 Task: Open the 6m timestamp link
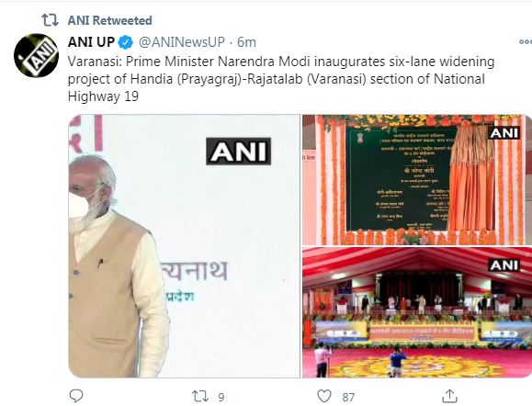click(246, 42)
